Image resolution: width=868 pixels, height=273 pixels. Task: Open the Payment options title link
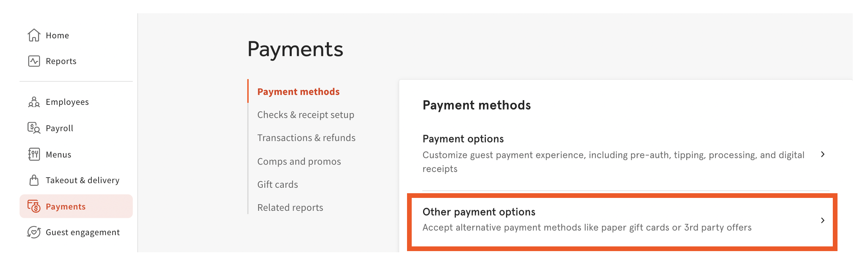(x=463, y=139)
